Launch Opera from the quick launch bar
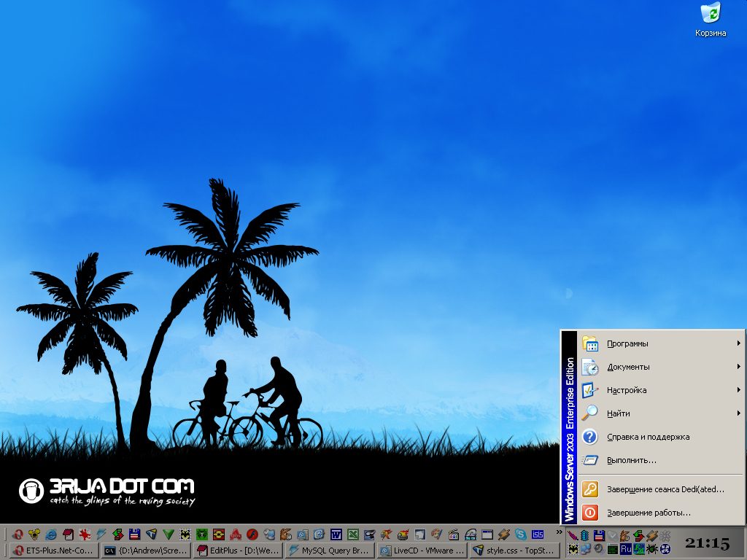The image size is (747, 560). (17, 534)
